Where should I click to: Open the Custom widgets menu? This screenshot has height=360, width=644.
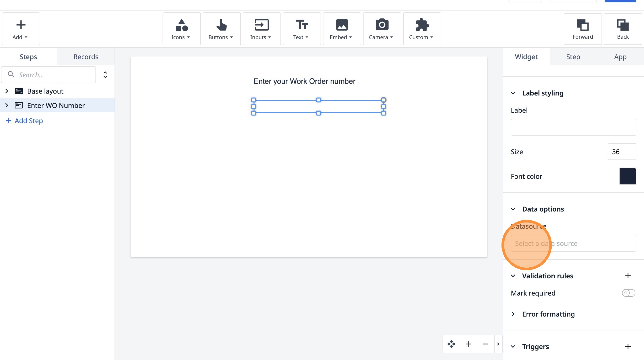(422, 29)
